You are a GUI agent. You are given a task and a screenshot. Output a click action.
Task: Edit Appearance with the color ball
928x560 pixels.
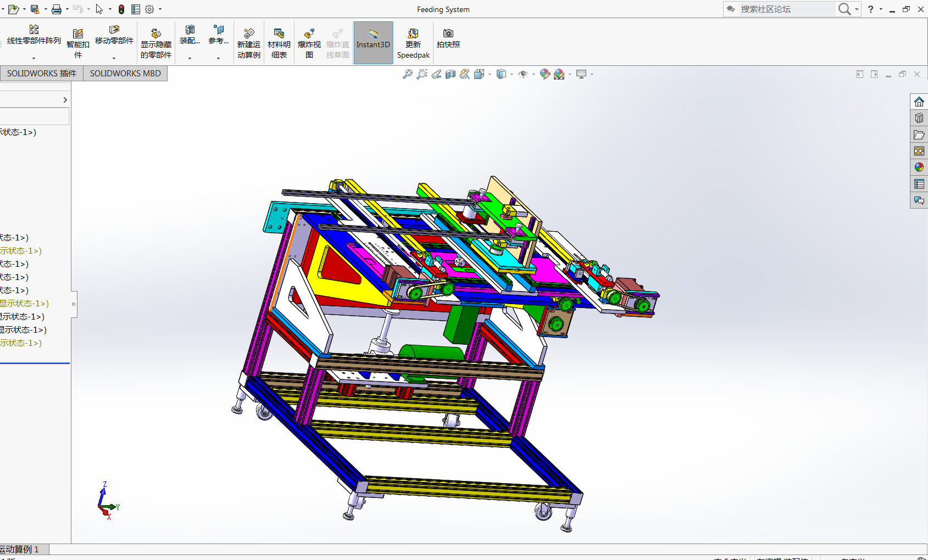pos(545,74)
